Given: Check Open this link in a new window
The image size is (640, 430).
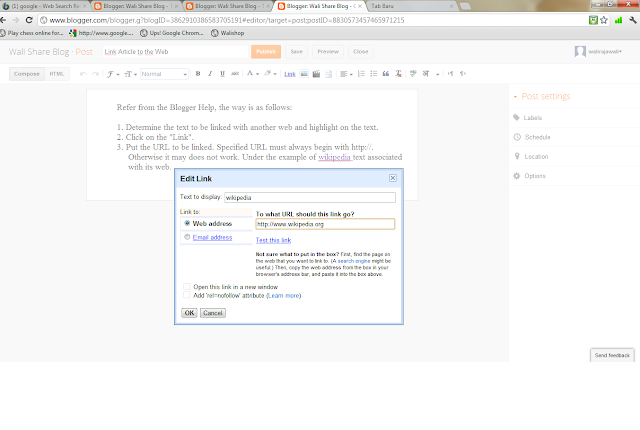Looking at the screenshot, I should [x=187, y=286].
